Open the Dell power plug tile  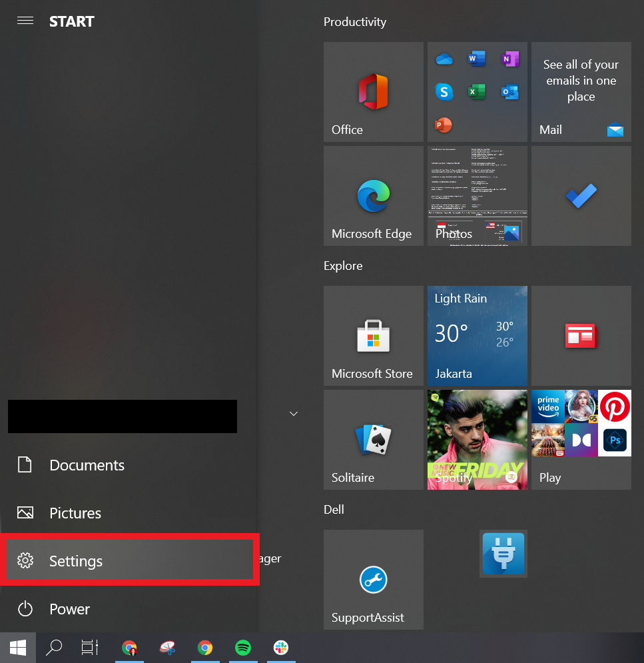click(x=503, y=554)
